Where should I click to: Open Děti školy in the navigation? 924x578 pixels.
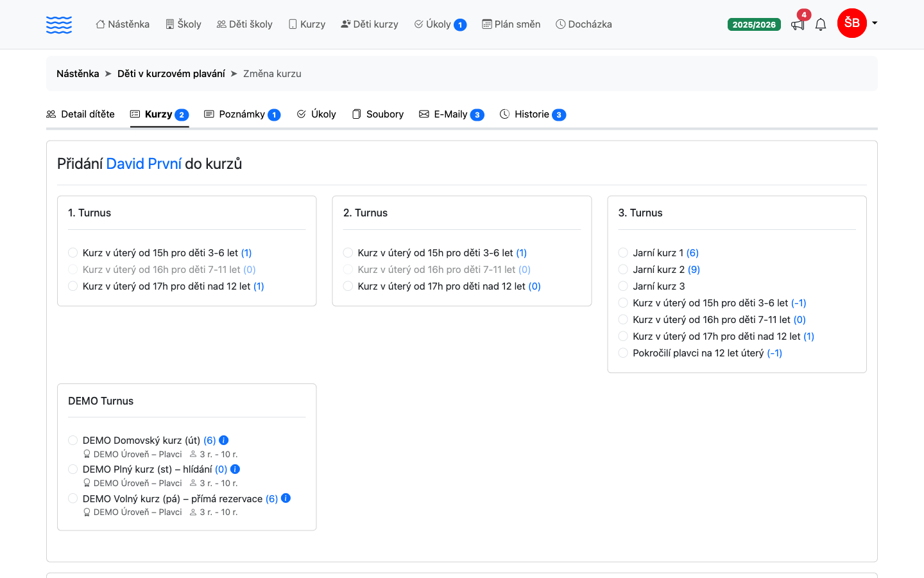tap(244, 24)
